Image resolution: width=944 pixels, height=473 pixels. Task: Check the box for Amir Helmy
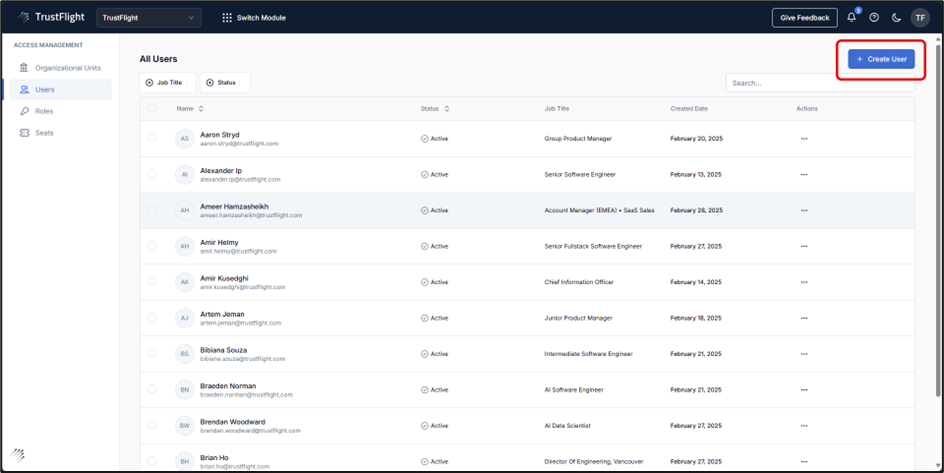tap(152, 246)
